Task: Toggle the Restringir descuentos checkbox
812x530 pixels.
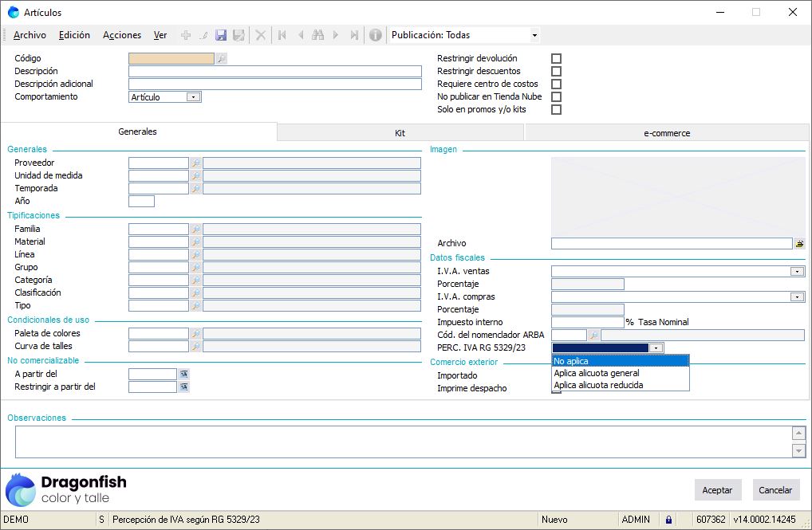Action: pos(556,72)
